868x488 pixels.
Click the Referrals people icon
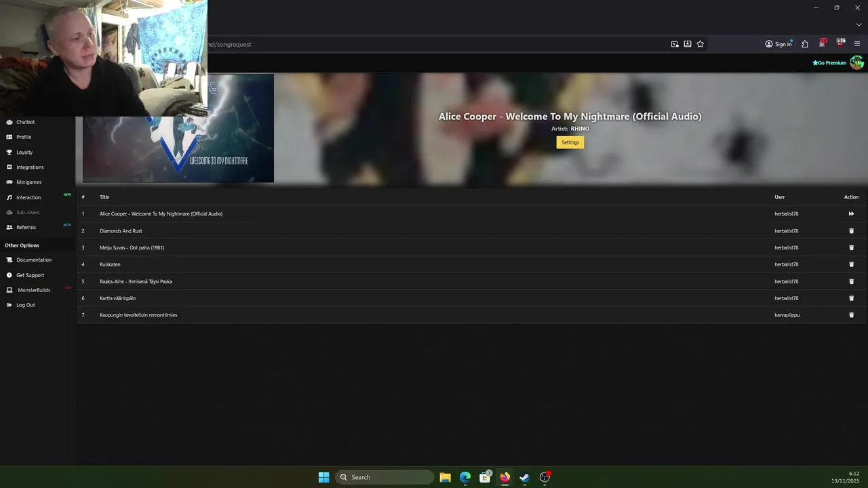(x=9, y=227)
